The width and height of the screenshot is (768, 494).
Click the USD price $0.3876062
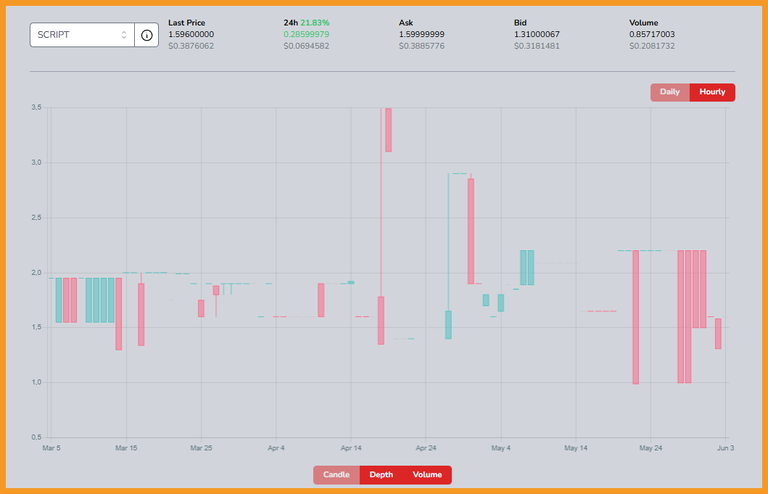coord(191,46)
